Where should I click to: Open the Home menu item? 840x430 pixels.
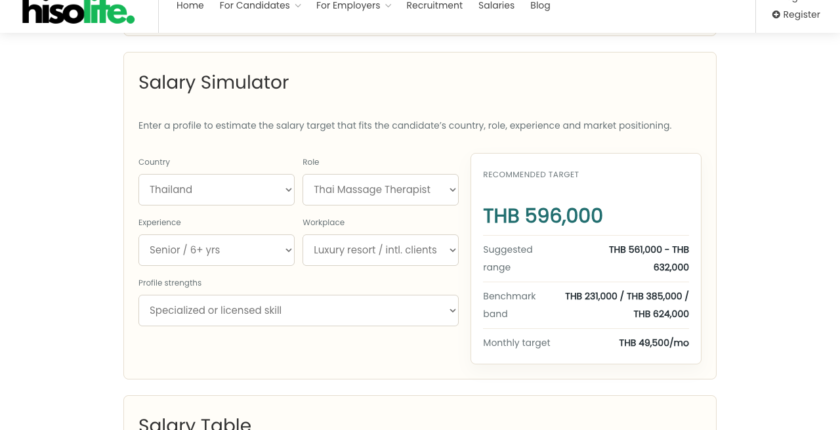[x=190, y=6]
